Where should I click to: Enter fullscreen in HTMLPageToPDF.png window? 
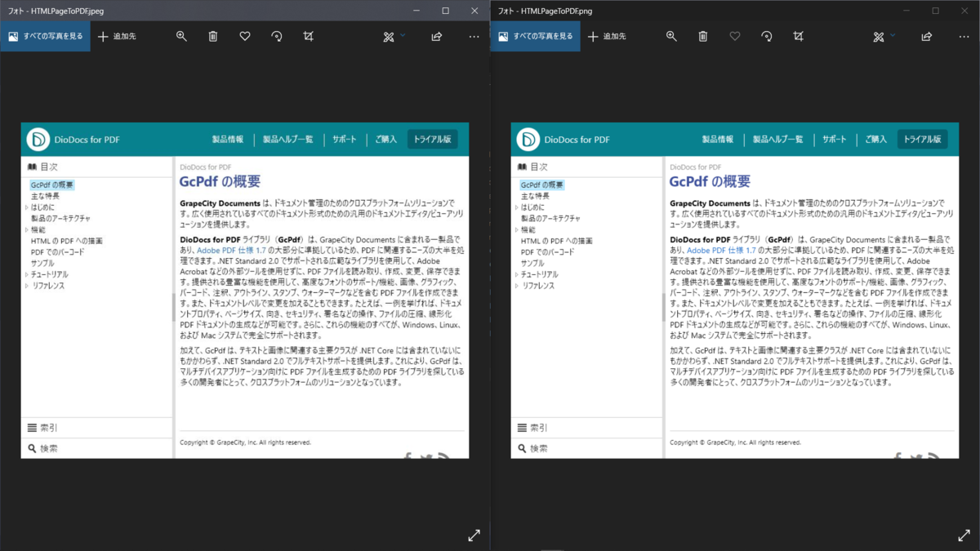pos(964,535)
